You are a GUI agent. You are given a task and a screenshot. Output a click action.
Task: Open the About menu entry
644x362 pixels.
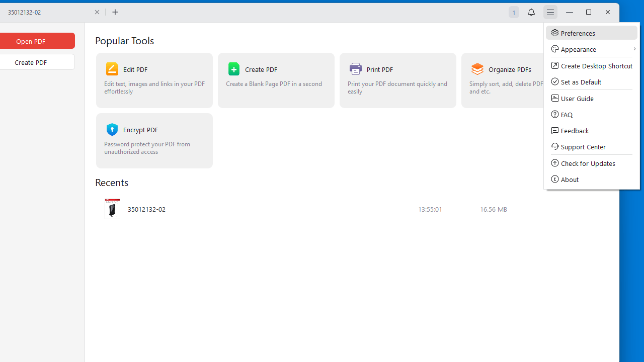pos(591,179)
